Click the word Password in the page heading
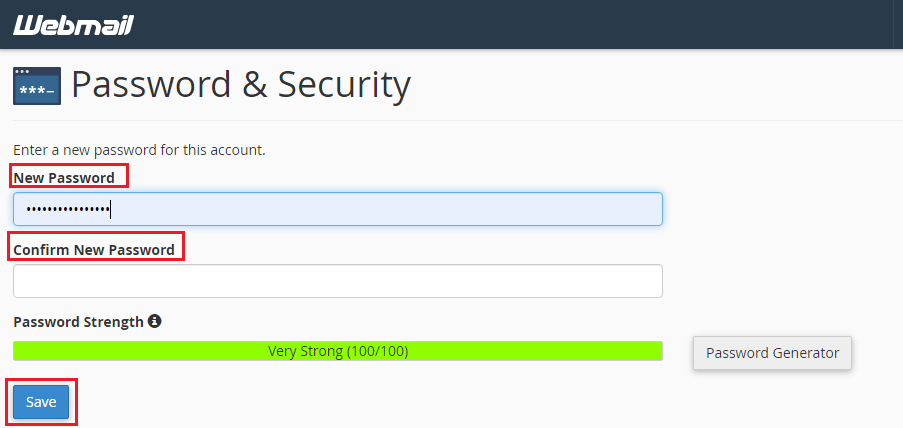This screenshot has height=428, width=903. point(151,84)
